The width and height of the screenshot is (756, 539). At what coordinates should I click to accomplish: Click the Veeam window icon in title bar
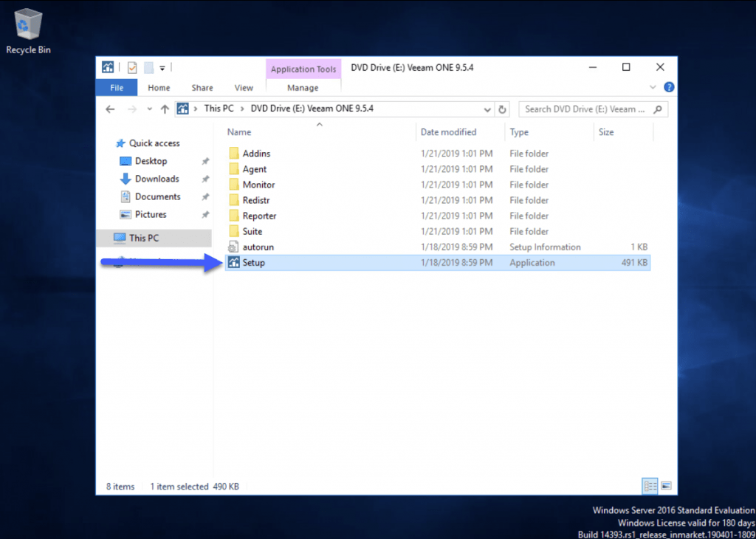click(108, 67)
